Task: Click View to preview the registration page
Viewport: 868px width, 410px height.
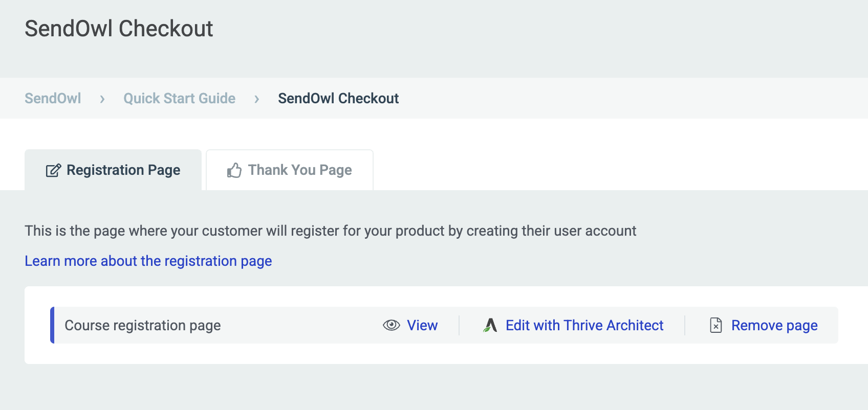Action: pyautogui.click(x=422, y=325)
